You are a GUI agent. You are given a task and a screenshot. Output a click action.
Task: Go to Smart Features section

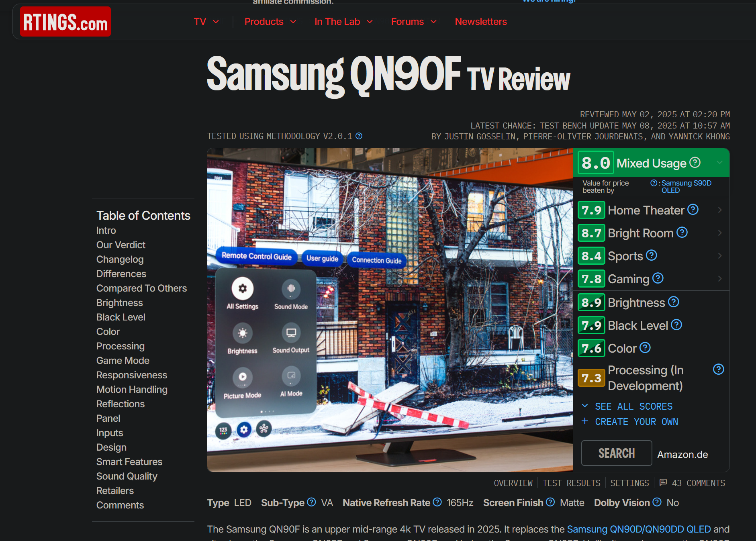tap(129, 462)
